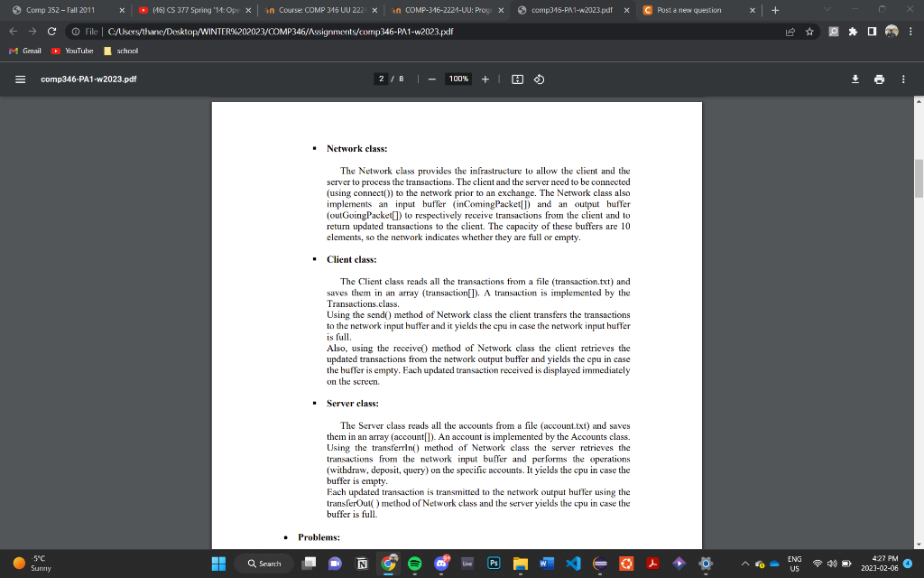Open the PDF download icon
924x578 pixels.
coord(855,79)
